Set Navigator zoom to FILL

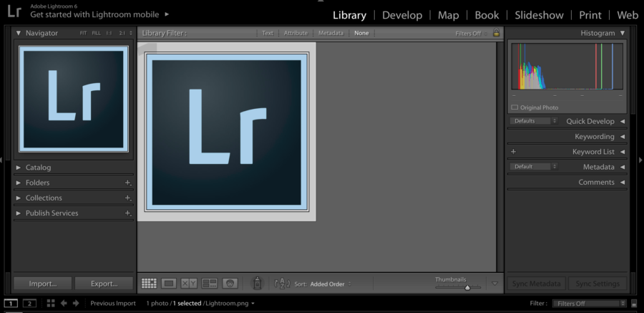tap(96, 34)
